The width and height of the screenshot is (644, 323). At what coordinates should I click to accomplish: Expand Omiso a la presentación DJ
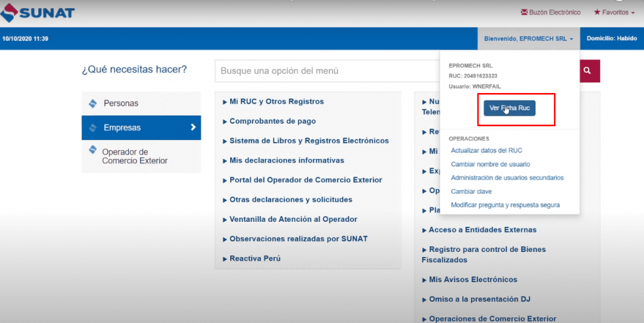coord(476,299)
